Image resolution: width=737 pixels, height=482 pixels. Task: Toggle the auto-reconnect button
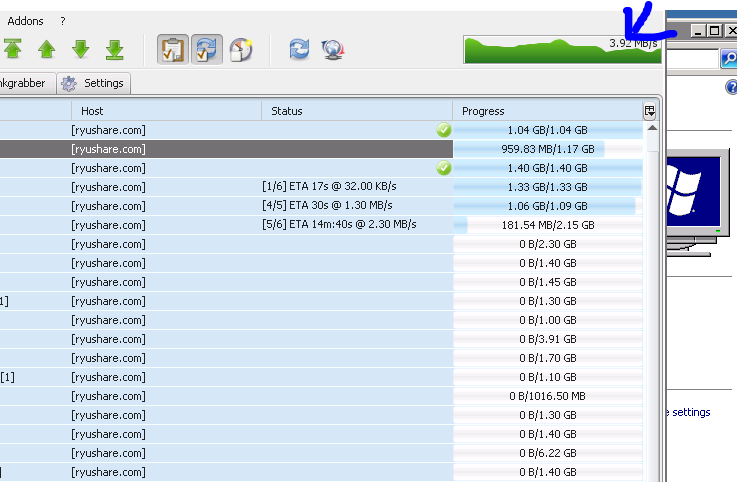(x=206, y=49)
